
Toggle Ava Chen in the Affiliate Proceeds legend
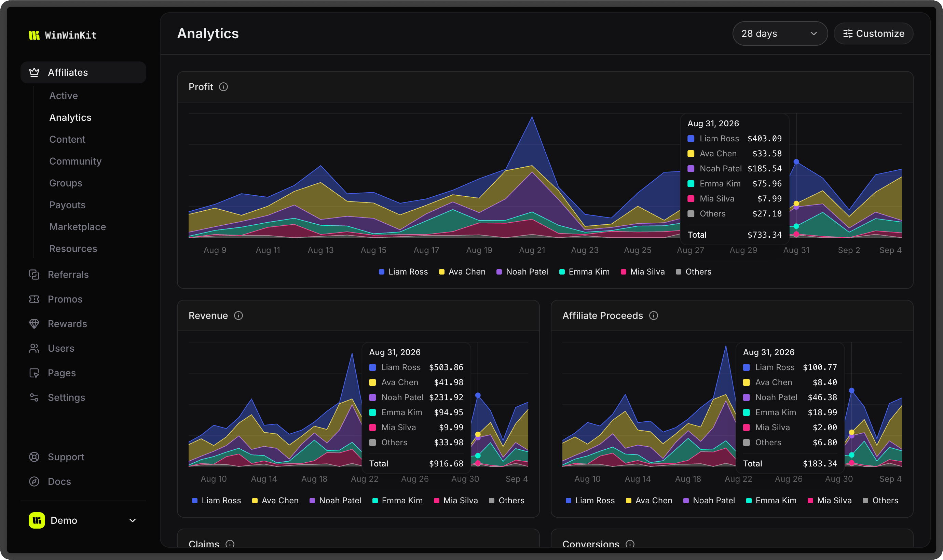pyautogui.click(x=649, y=500)
